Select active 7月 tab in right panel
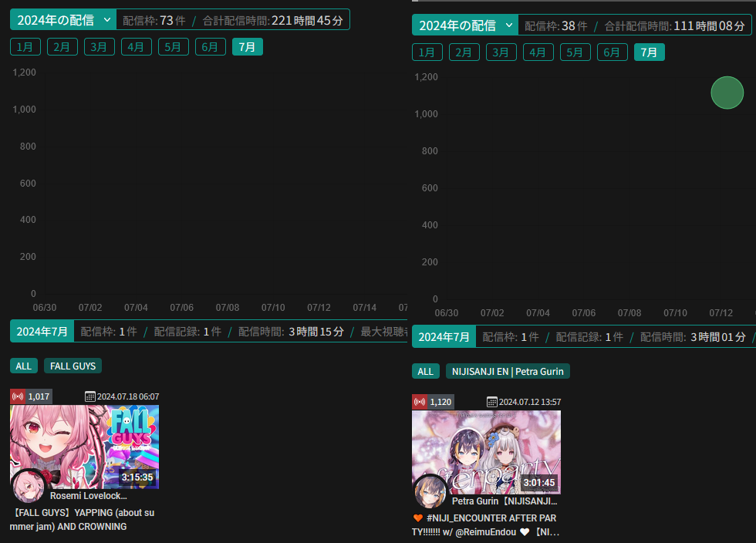The width and height of the screenshot is (756, 543). (650, 52)
